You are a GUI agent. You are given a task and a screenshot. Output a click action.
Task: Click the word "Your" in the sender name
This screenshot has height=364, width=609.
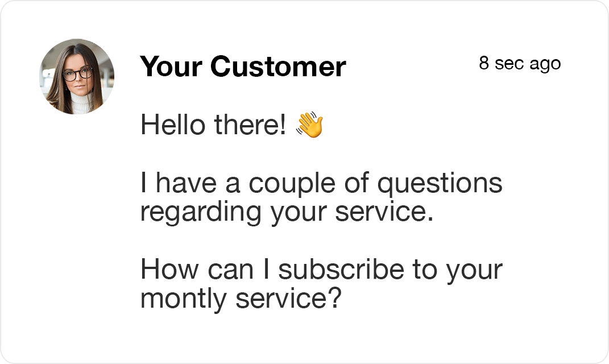pos(171,67)
